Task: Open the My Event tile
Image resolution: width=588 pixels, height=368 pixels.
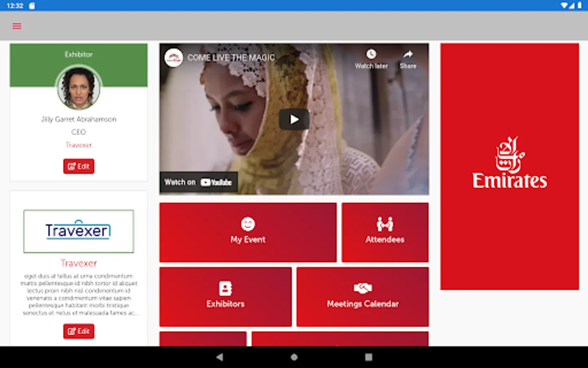Action: [x=248, y=232]
